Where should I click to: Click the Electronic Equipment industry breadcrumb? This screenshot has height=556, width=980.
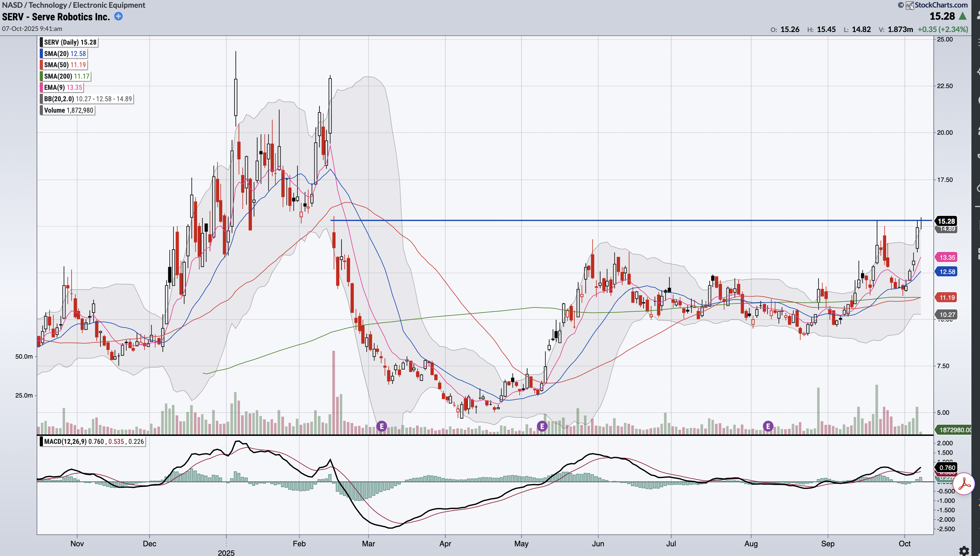pos(109,5)
